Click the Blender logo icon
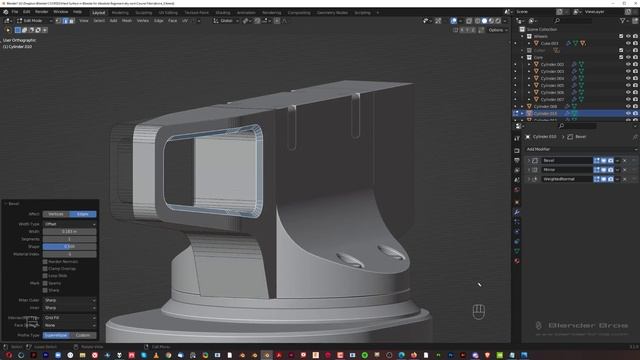 click(5, 12)
